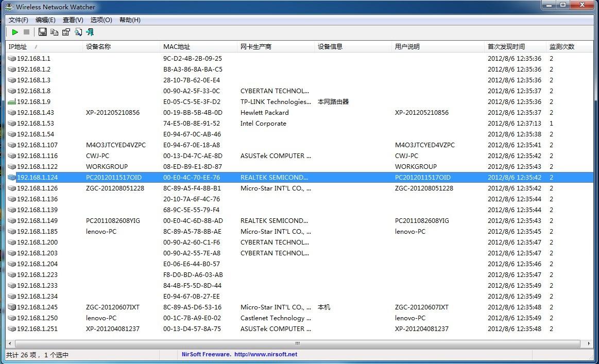Image resolution: width=599 pixels, height=364 pixels.
Task: Sort by the 设备信息 column header
Action: tap(353, 47)
